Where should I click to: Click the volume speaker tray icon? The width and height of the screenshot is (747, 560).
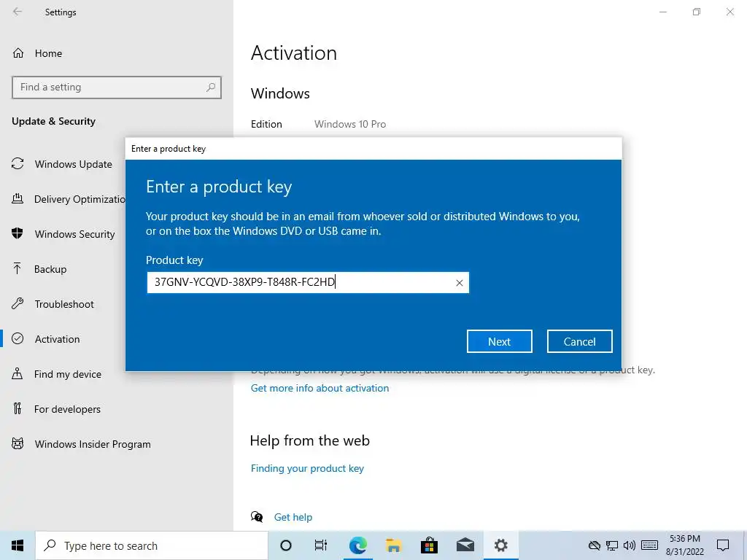[x=630, y=545]
